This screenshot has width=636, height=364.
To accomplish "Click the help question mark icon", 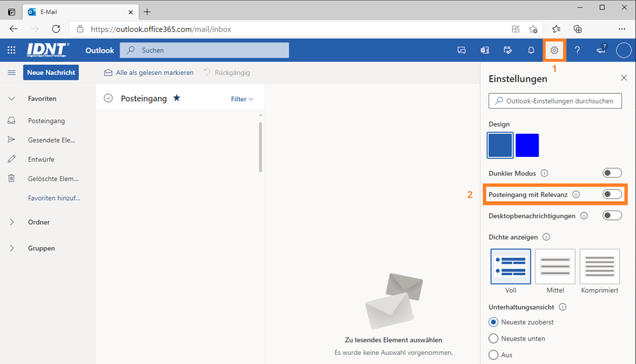I will point(577,50).
